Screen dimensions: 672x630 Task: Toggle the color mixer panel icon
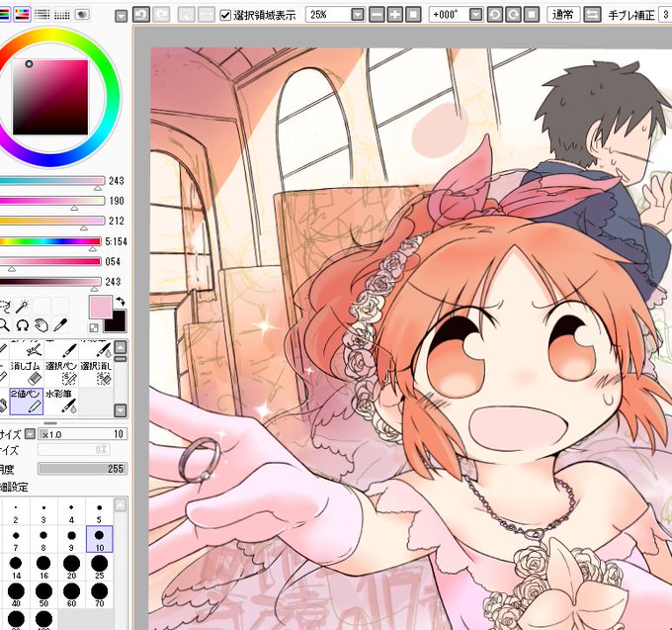click(42, 14)
